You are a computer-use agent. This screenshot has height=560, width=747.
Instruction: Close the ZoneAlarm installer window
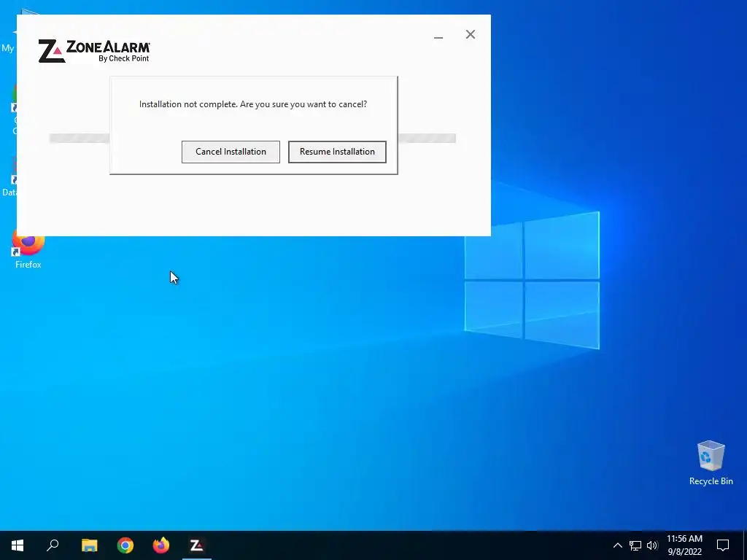pyautogui.click(x=471, y=34)
